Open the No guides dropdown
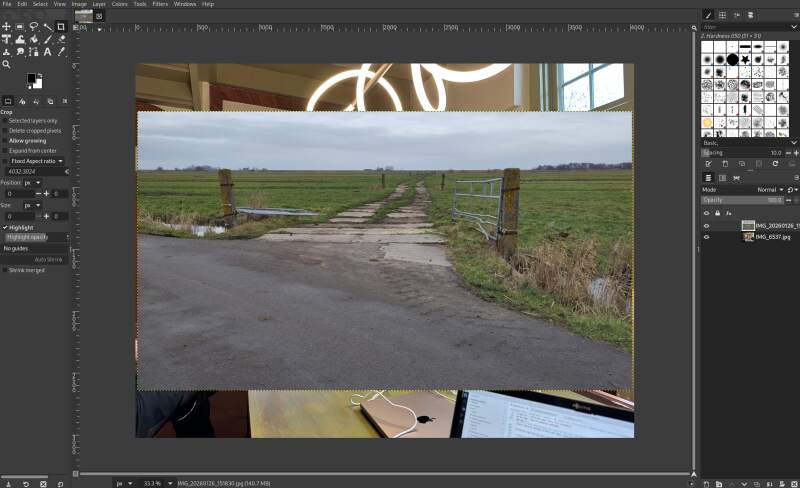The width and height of the screenshot is (800, 488). tap(35, 249)
